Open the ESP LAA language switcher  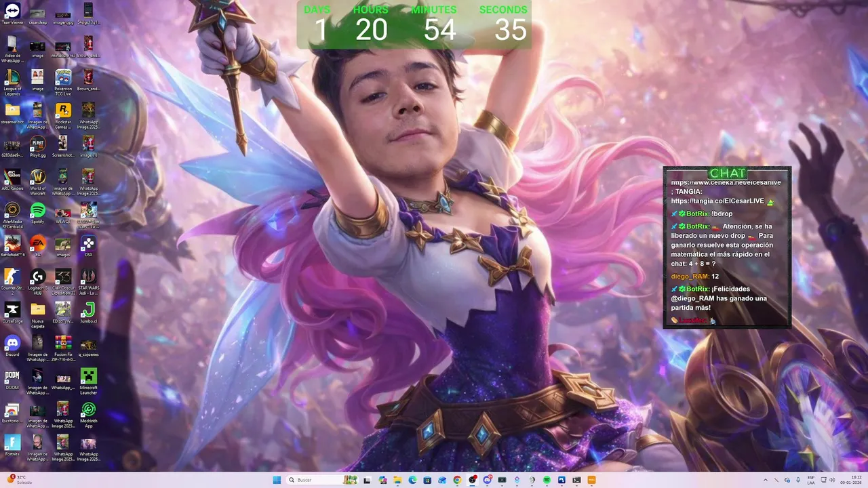[x=811, y=480]
